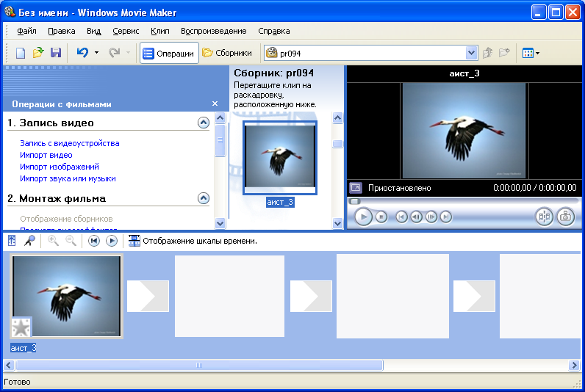Open the undo history dropdown arrow

(x=96, y=53)
